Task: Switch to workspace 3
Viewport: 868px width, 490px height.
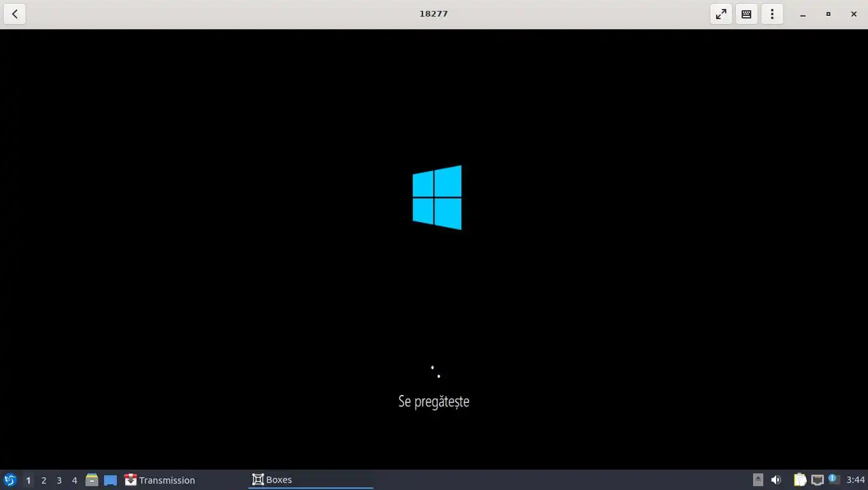Action: point(59,480)
